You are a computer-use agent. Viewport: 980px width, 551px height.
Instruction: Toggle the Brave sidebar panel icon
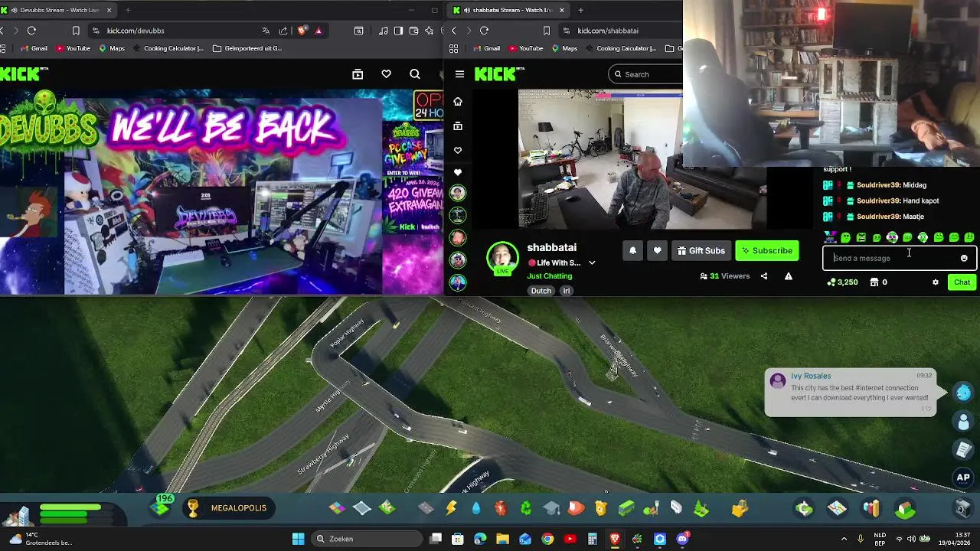398,31
